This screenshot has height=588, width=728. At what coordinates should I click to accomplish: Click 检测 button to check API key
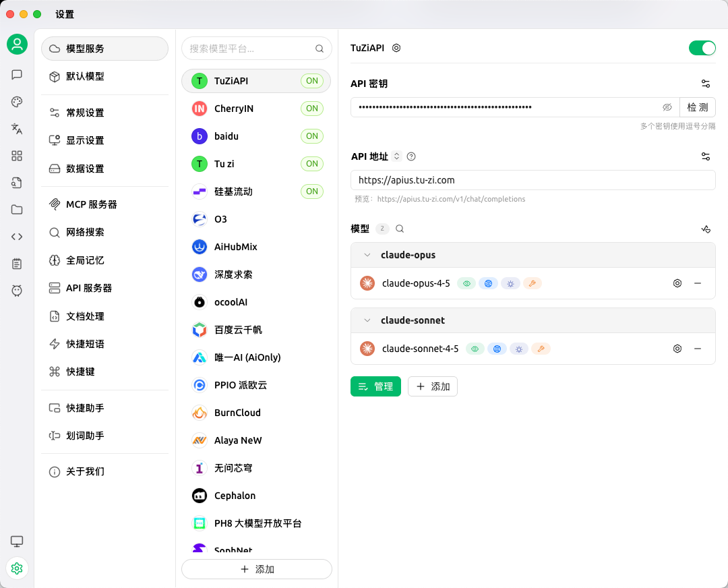(698, 107)
